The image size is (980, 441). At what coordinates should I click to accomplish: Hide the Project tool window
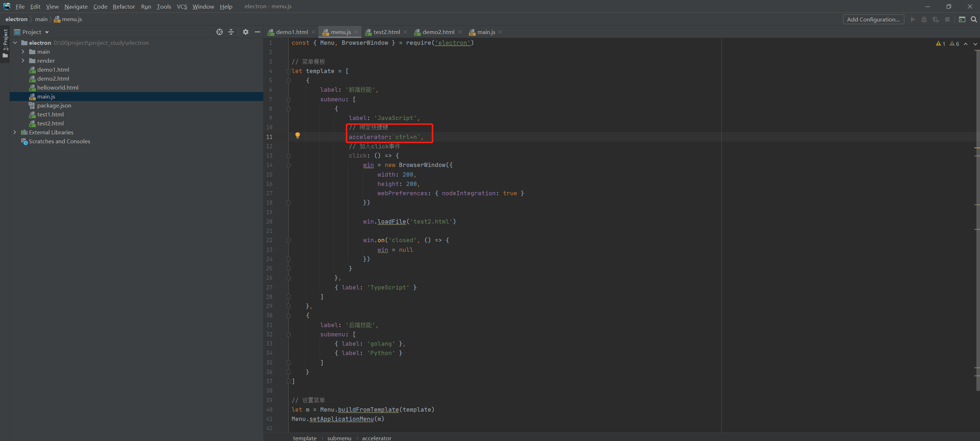point(257,32)
